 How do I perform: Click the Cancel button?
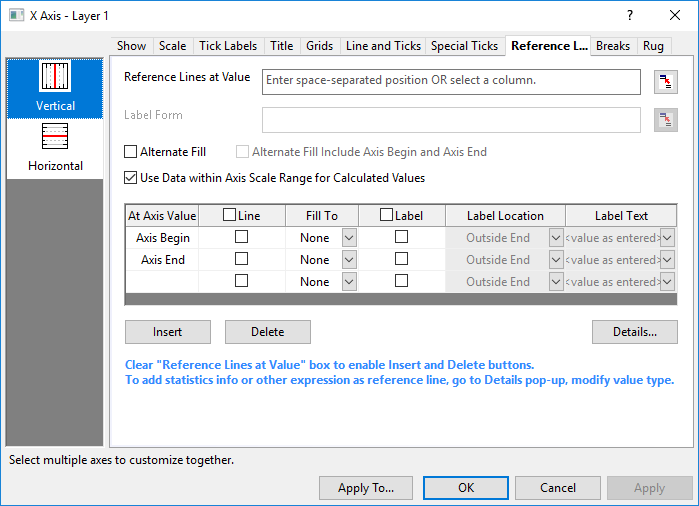[x=558, y=488]
